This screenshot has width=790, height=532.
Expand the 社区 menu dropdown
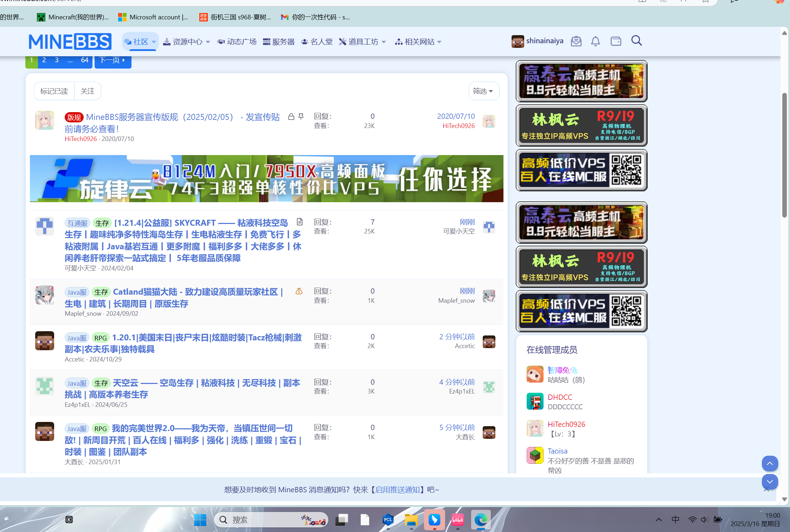coord(154,42)
